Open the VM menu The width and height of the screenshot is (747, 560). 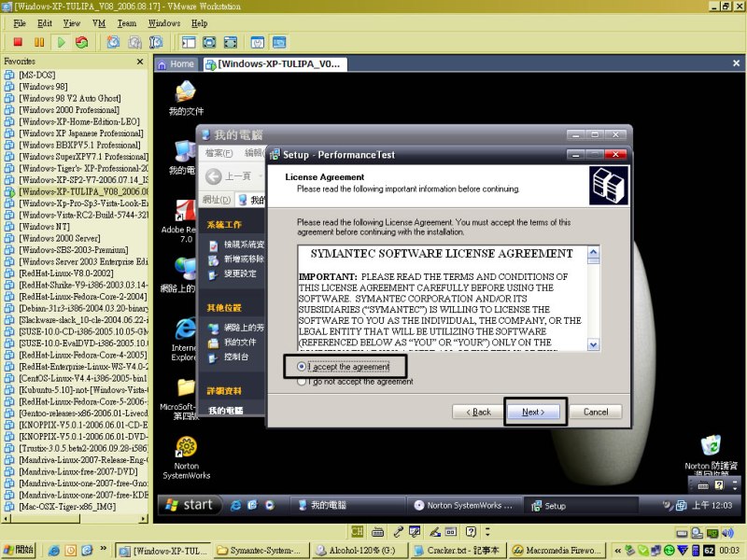[99, 23]
